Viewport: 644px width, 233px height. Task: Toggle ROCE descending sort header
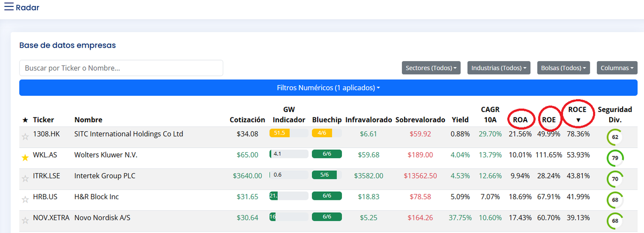pyautogui.click(x=577, y=114)
